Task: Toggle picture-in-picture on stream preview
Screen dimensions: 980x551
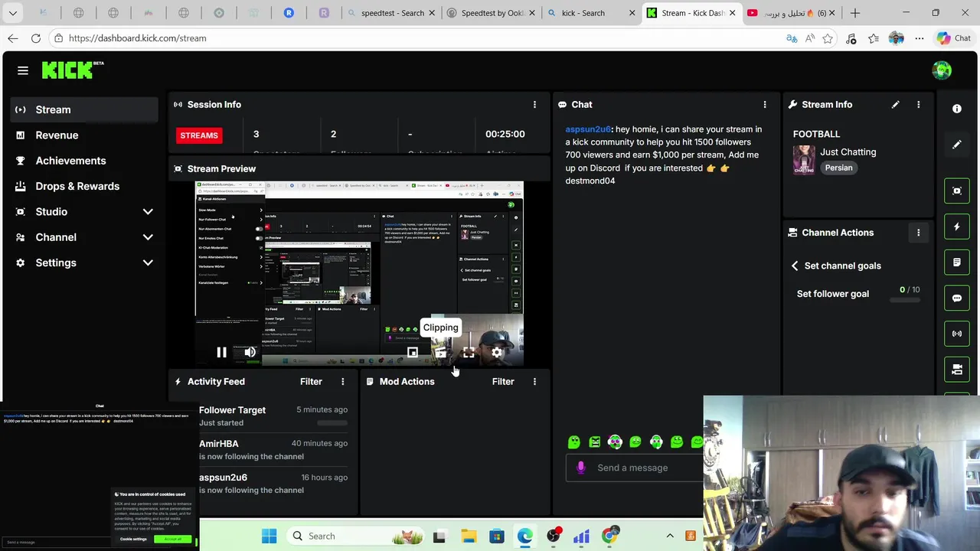Action: (x=412, y=353)
